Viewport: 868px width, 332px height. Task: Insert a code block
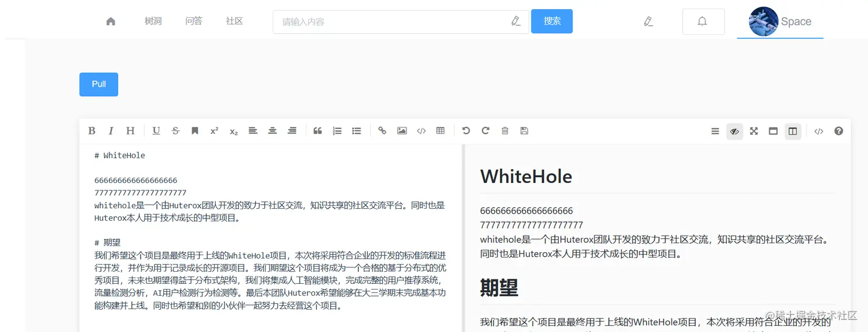[421, 131]
